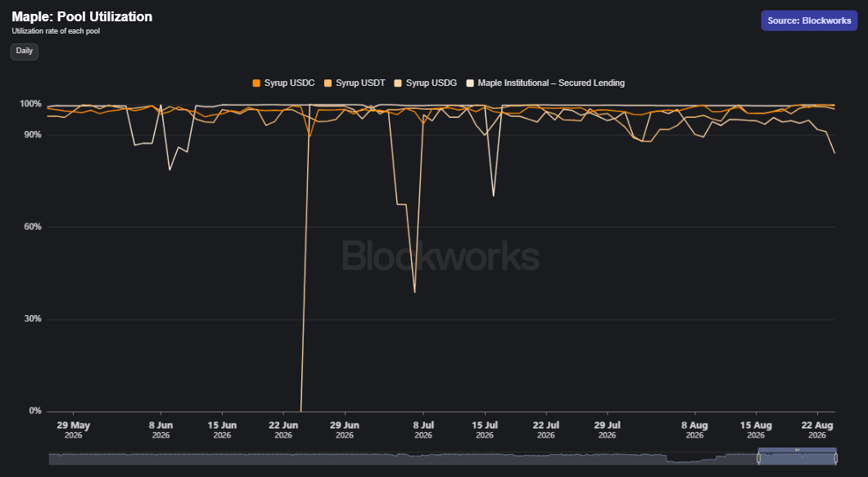
Task: Click the 30% y-axis label
Action: [32, 319]
